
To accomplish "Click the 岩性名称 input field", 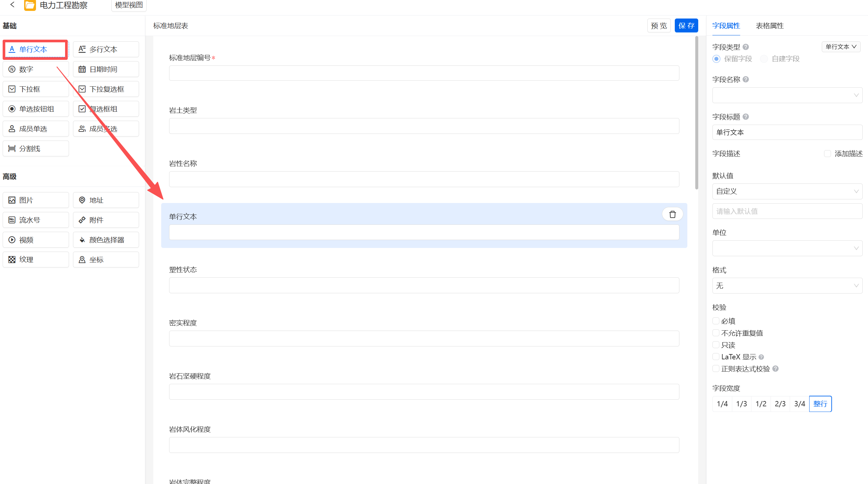I will click(x=424, y=180).
